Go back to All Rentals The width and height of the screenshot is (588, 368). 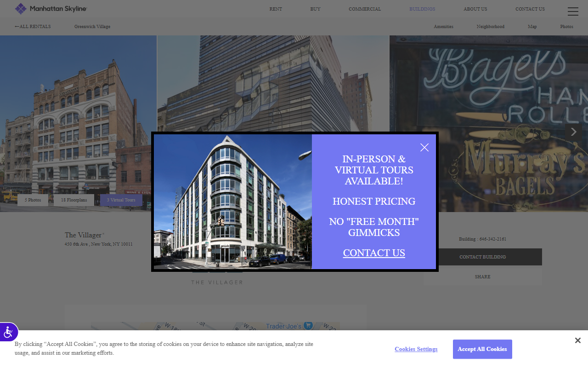[33, 27]
